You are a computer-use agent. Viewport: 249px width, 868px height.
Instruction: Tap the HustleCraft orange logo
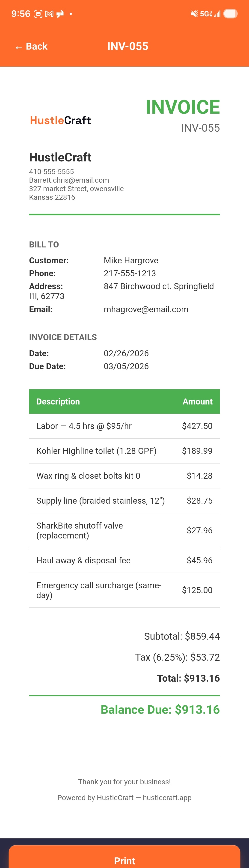(x=60, y=120)
